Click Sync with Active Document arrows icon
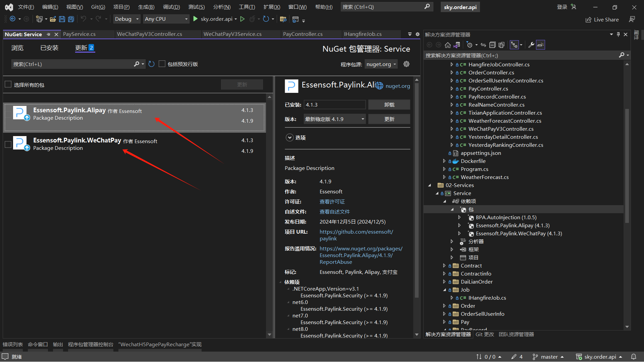Viewport: 644px width, 362px height. [483, 45]
